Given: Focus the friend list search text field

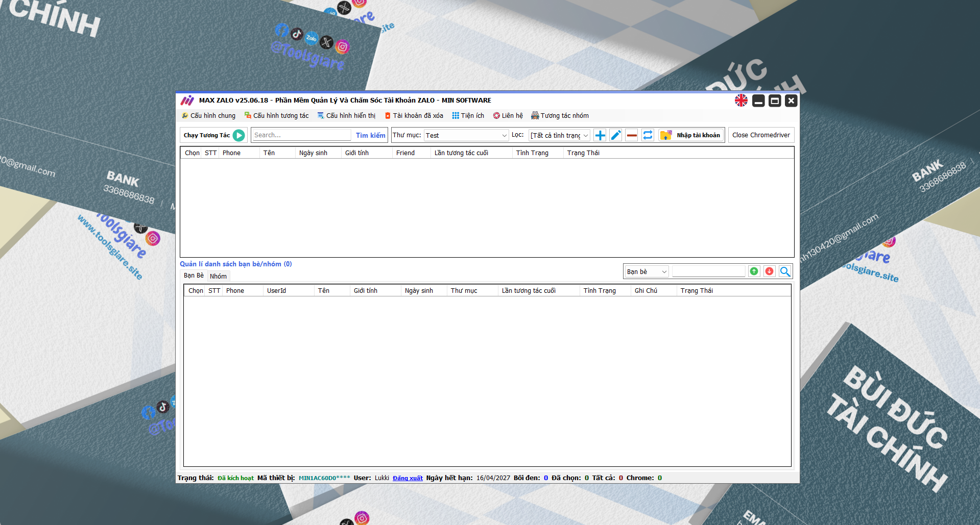Looking at the screenshot, I should pyautogui.click(x=708, y=271).
